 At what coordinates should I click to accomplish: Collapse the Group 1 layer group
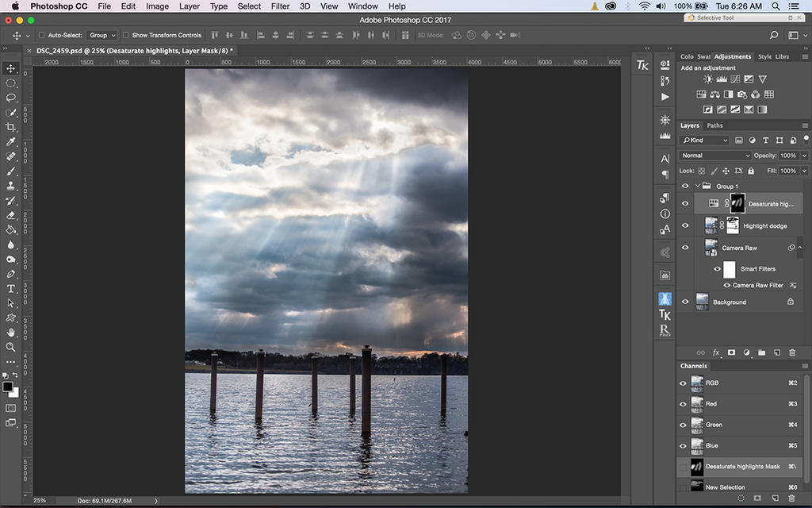pos(697,187)
